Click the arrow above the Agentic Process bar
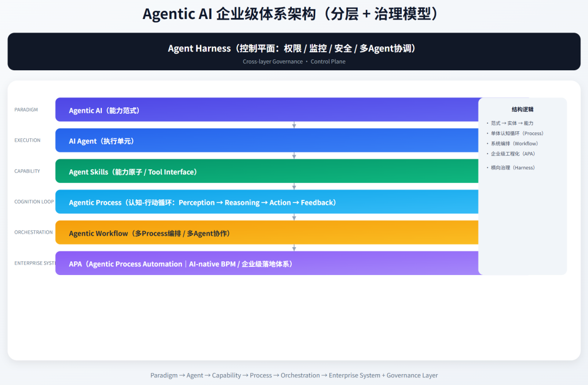588x385 pixels. click(x=294, y=186)
